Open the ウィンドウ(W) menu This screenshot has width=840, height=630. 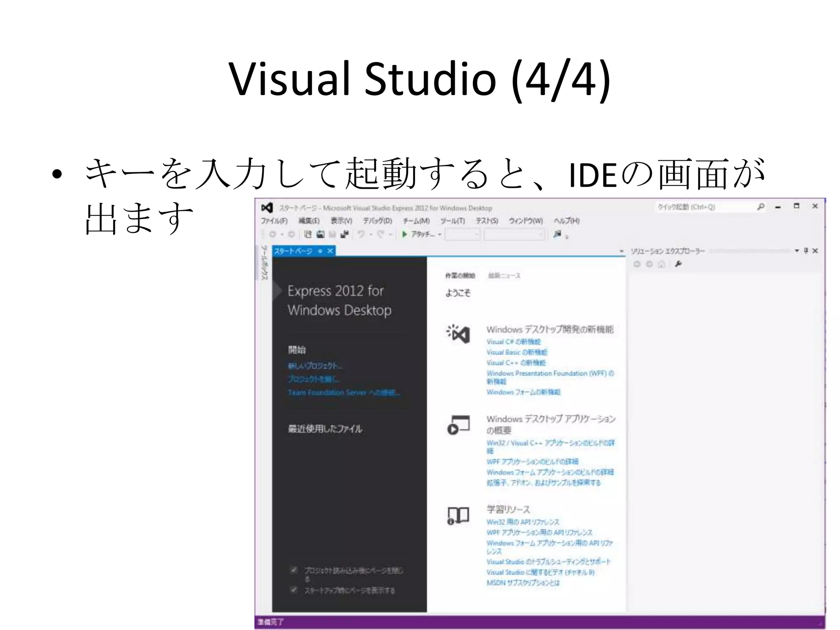click(526, 221)
